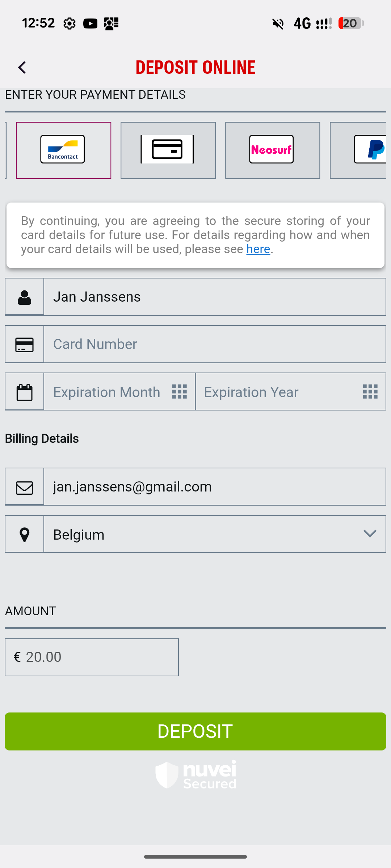391x868 pixels.
Task: Tap the envelope icon beside email
Action: coord(25,487)
